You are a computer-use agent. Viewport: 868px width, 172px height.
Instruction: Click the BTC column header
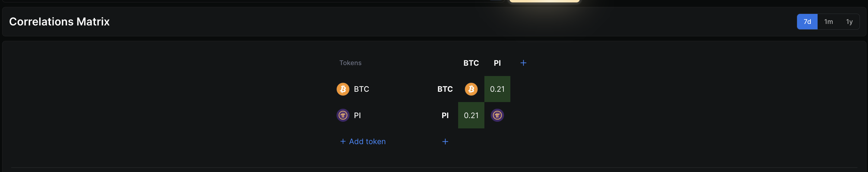pyautogui.click(x=471, y=63)
